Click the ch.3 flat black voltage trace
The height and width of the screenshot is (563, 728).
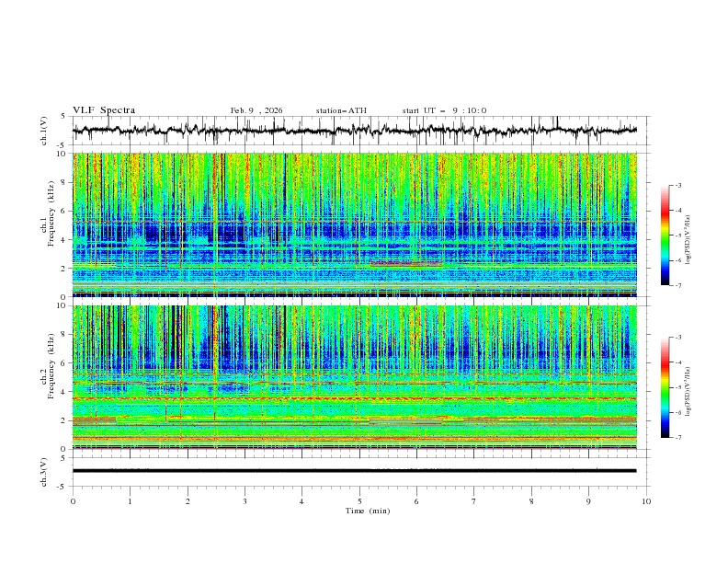[355, 471]
